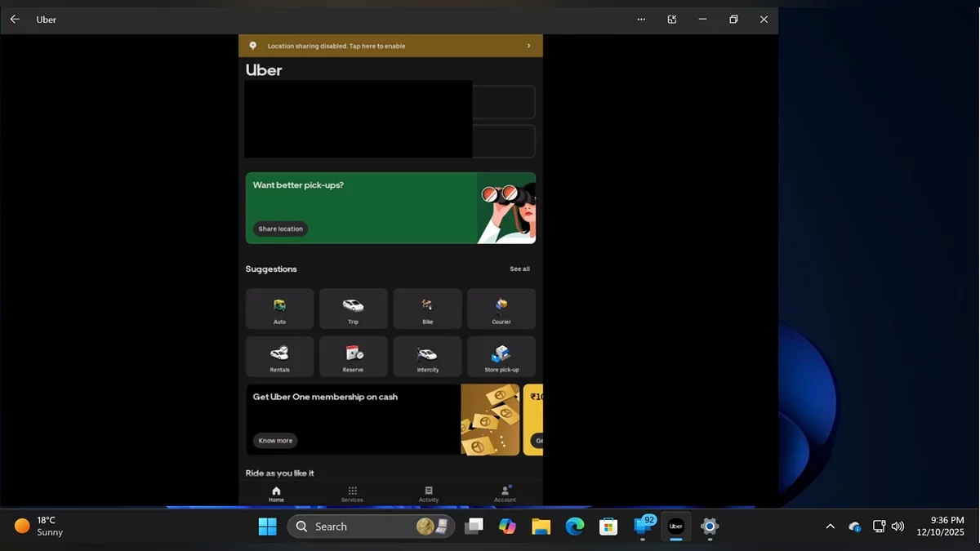Tap the location sharing disabled banner
The width and height of the screenshot is (980, 551).
pos(390,46)
